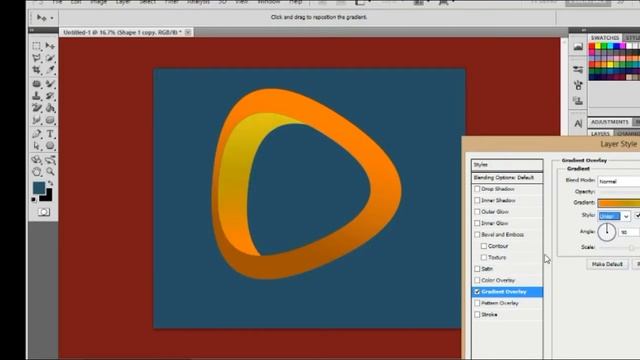Open the foreground color picker

point(39,188)
